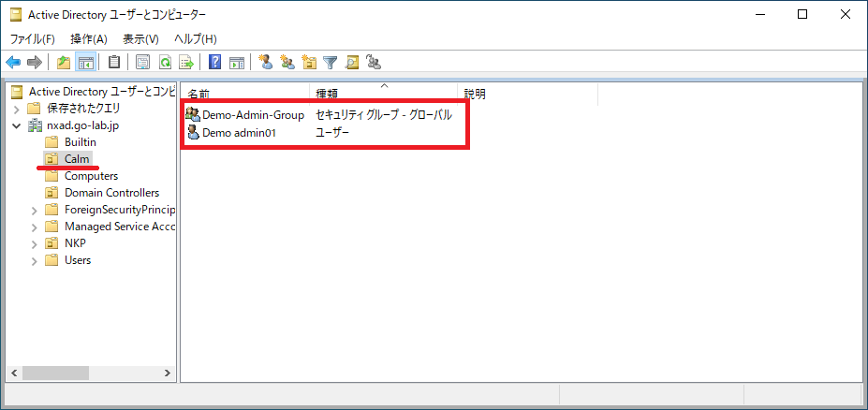This screenshot has height=410, width=868.
Task: Collapse the nxad.go-lab.jp domain node
Action: click(17, 125)
